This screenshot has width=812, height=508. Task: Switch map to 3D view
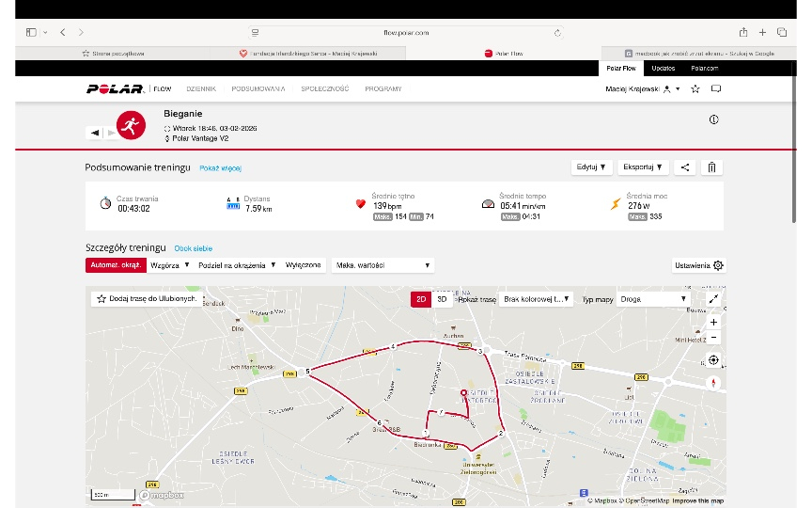(443, 299)
